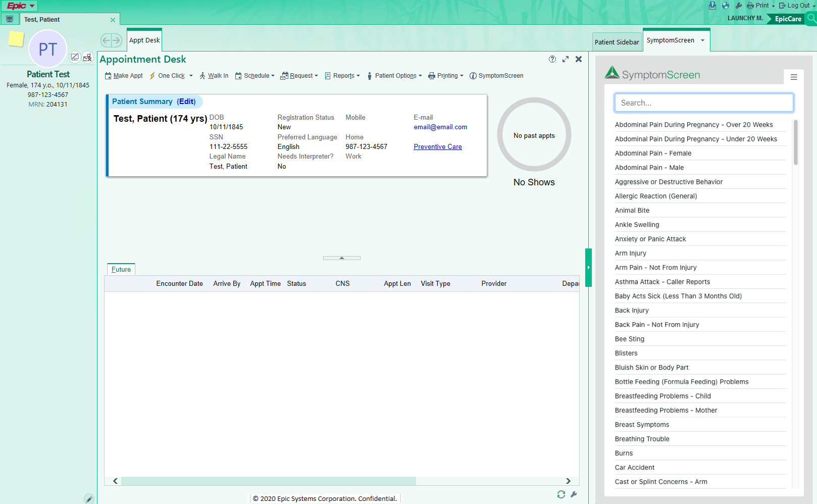Toggle sidebar with green splitter handle
The height and width of the screenshot is (504, 817).
pos(588,267)
